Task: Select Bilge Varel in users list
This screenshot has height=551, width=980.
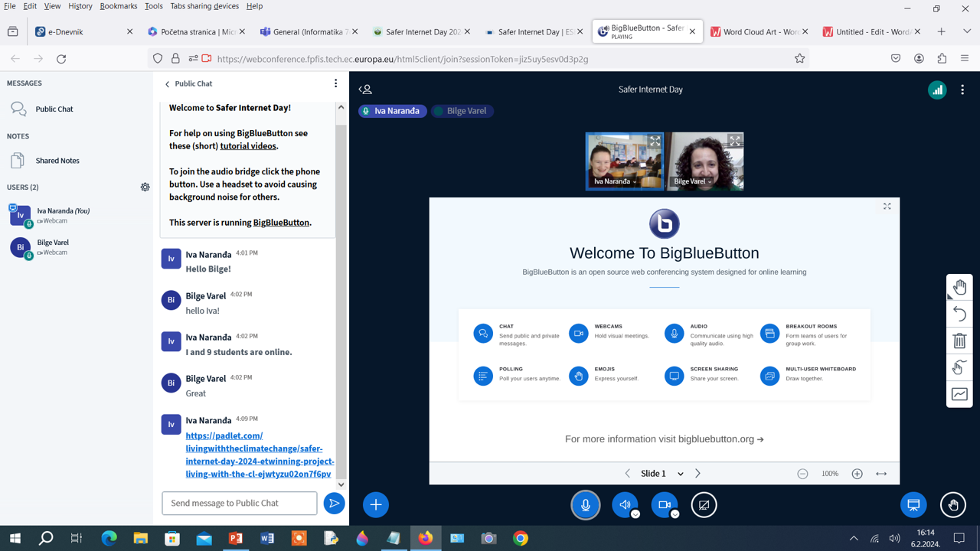Action: pos(77,247)
